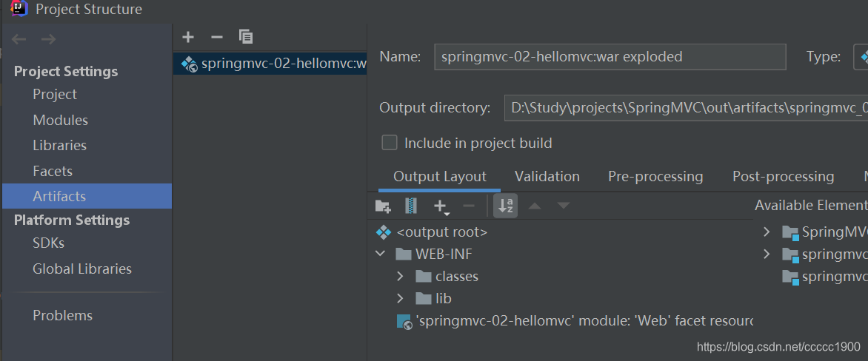Copy the selected artifact

pyautogui.click(x=246, y=37)
